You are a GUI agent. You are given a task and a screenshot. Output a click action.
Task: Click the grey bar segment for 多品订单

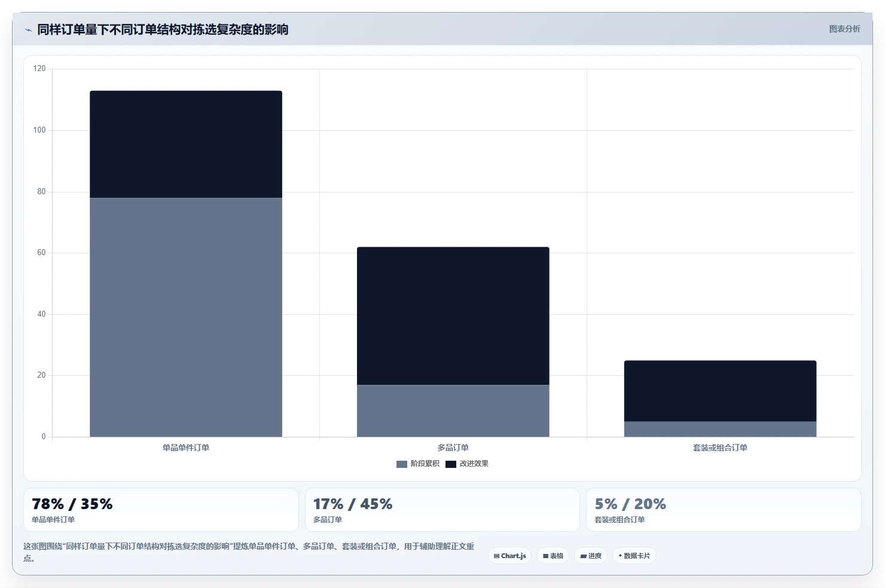pyautogui.click(x=453, y=411)
